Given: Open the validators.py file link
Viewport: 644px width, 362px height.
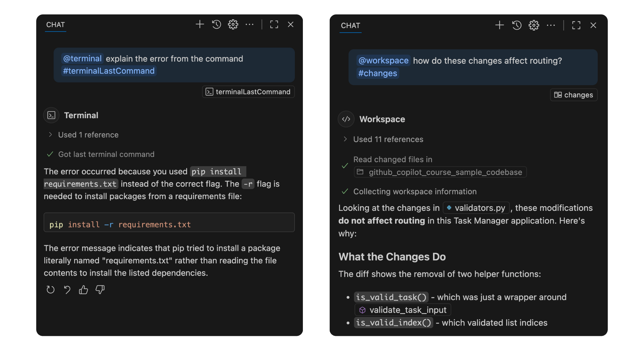Looking at the screenshot, I should [476, 208].
